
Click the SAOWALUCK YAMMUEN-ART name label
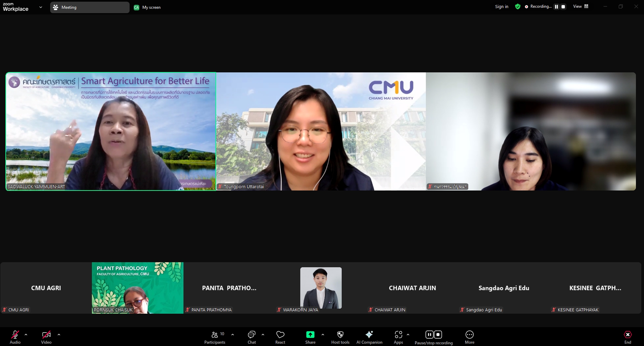click(36, 186)
